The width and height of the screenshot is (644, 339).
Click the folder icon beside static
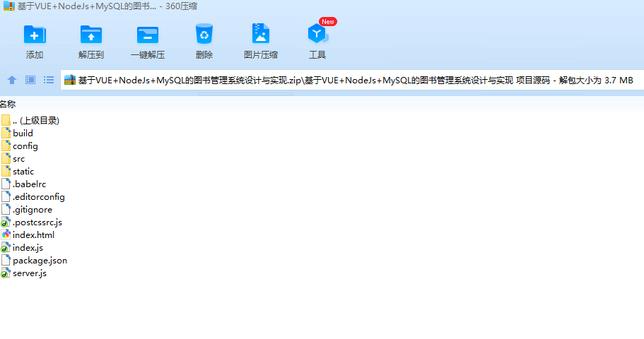click(6, 171)
